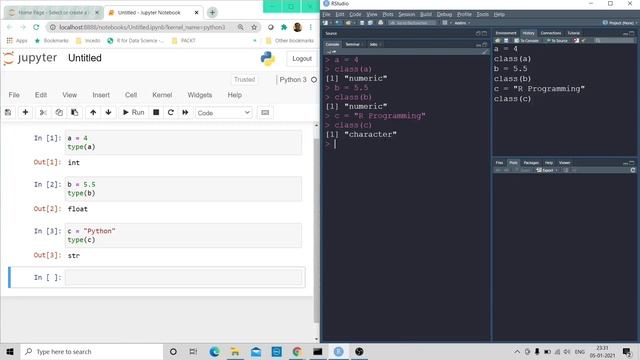The height and width of the screenshot is (360, 640).
Task: Refresh the RStudio Plots pane
Action: pyautogui.click(x=633, y=170)
